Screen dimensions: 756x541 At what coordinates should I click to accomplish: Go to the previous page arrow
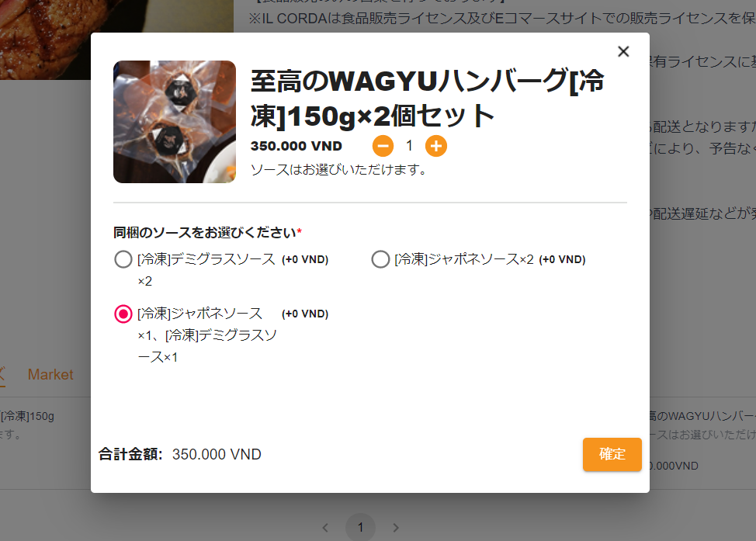[325, 528]
